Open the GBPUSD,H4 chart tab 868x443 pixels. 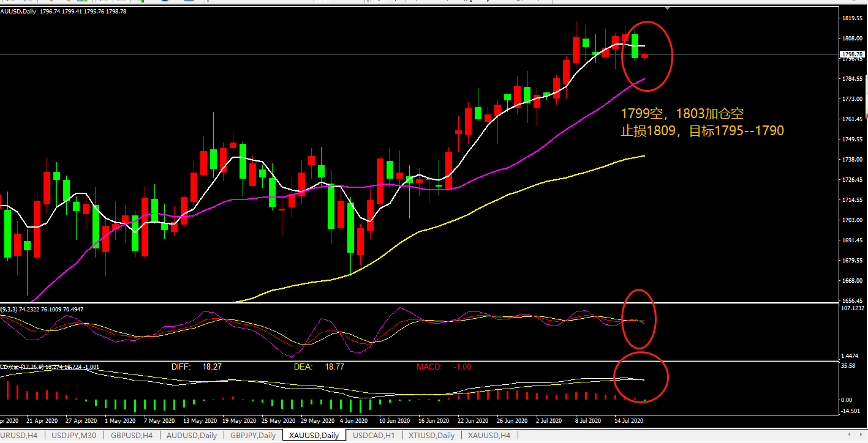coord(132,436)
